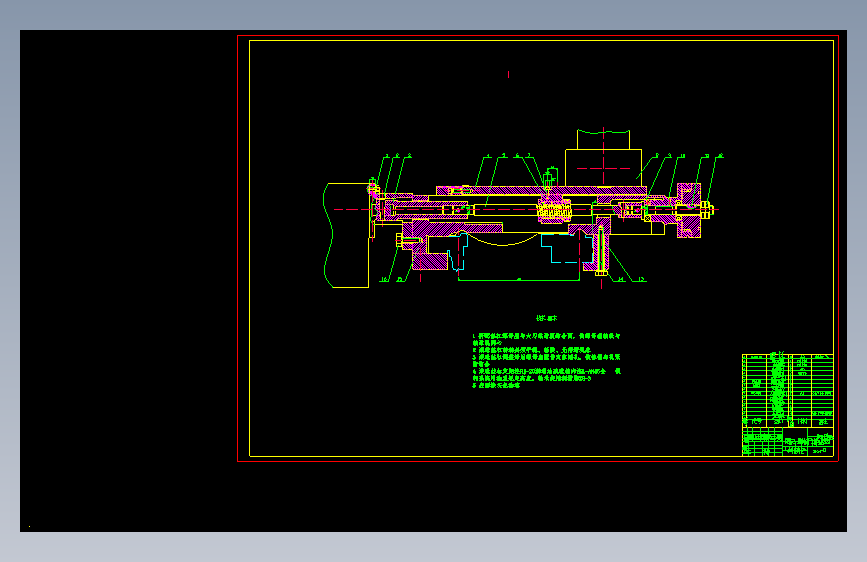867x562 pixels.
Task: Click the cyan stepped profile outline
Action: pos(567,248)
